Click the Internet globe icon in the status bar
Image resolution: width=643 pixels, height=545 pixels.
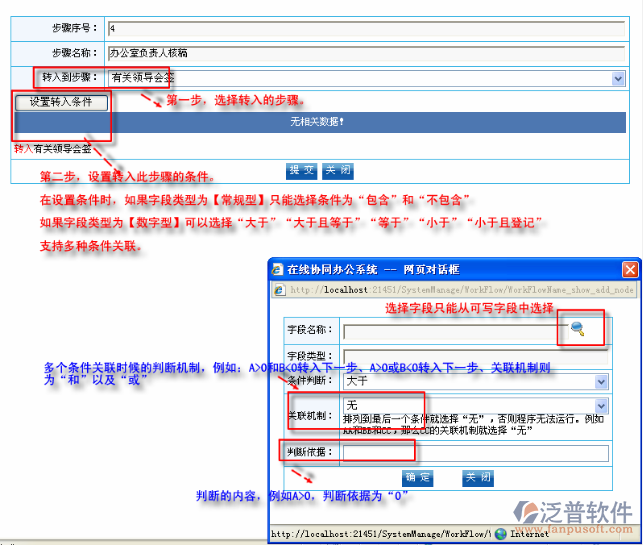(x=501, y=534)
